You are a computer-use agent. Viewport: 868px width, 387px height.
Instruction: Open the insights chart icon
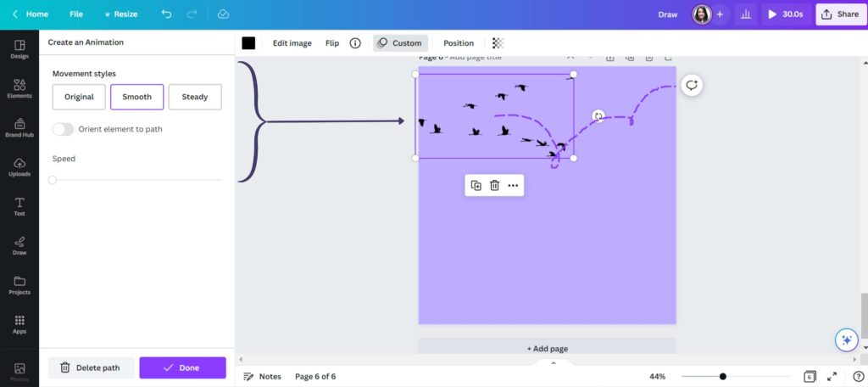(746, 14)
